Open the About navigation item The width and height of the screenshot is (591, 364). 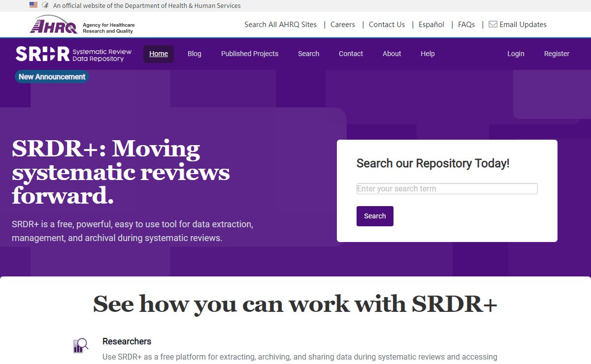pyautogui.click(x=392, y=54)
